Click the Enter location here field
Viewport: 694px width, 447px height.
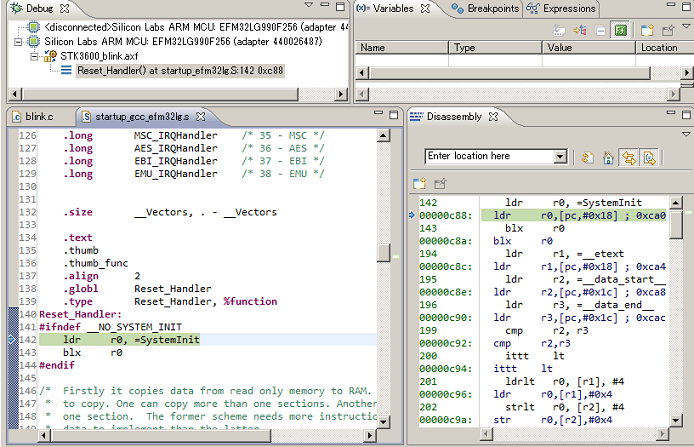click(x=490, y=156)
